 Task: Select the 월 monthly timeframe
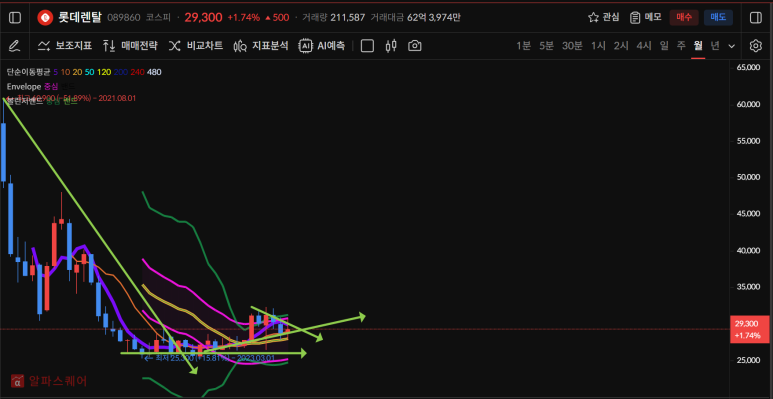pyautogui.click(x=698, y=46)
